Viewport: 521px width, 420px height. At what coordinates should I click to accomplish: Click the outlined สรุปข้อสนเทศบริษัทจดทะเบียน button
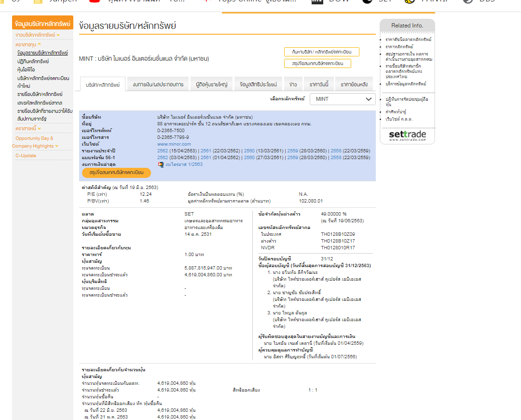coord(317,64)
